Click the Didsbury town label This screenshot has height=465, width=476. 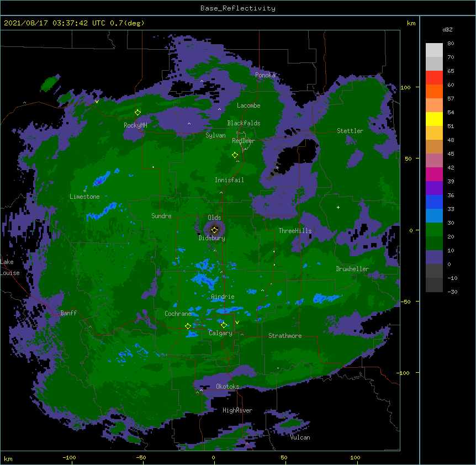[x=212, y=238]
